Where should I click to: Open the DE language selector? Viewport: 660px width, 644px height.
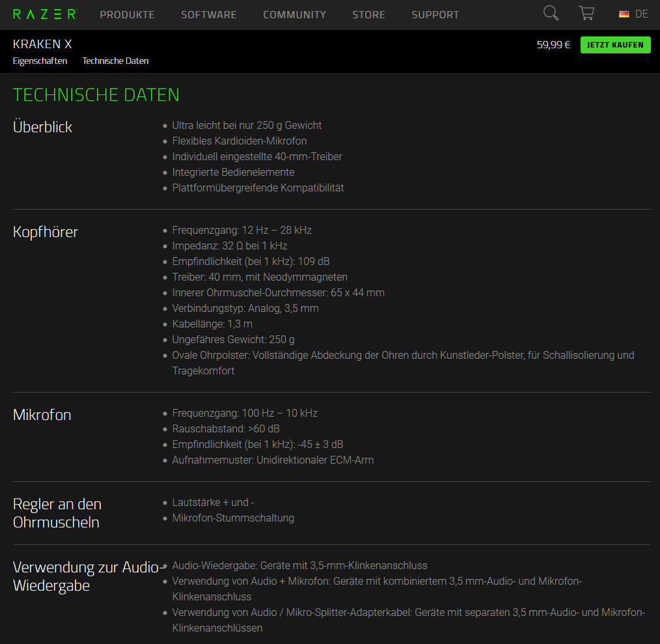click(641, 14)
